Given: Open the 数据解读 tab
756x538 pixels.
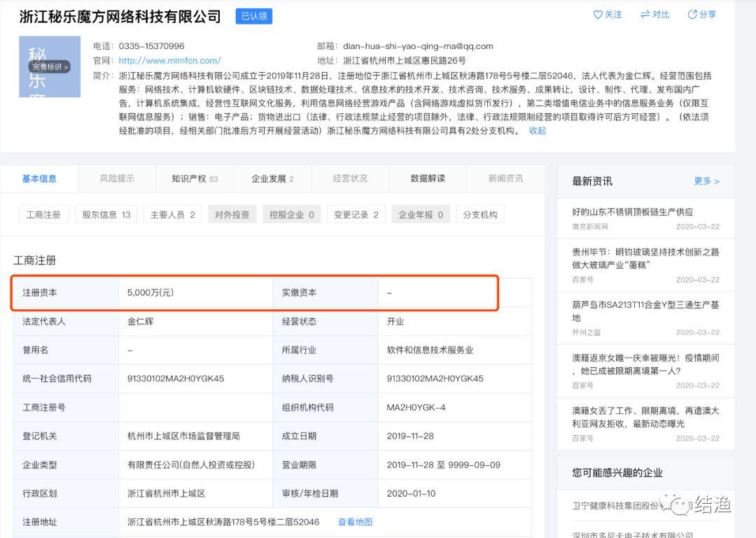Looking at the screenshot, I should click(427, 178).
